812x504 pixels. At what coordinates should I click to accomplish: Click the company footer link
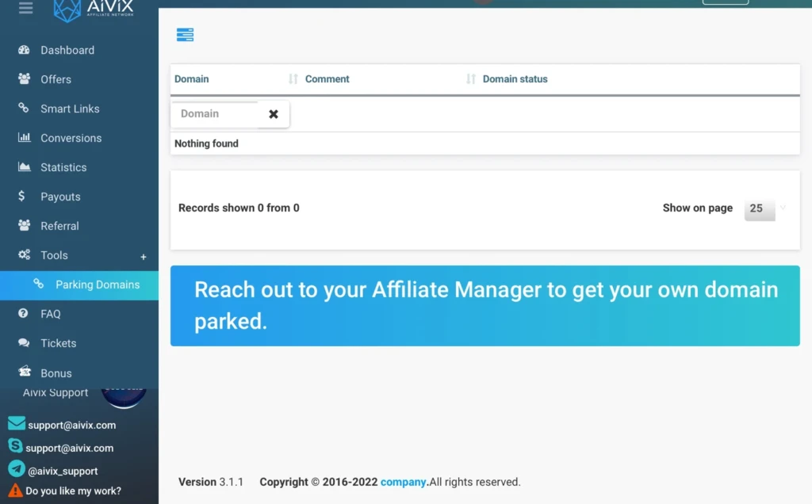pos(403,482)
